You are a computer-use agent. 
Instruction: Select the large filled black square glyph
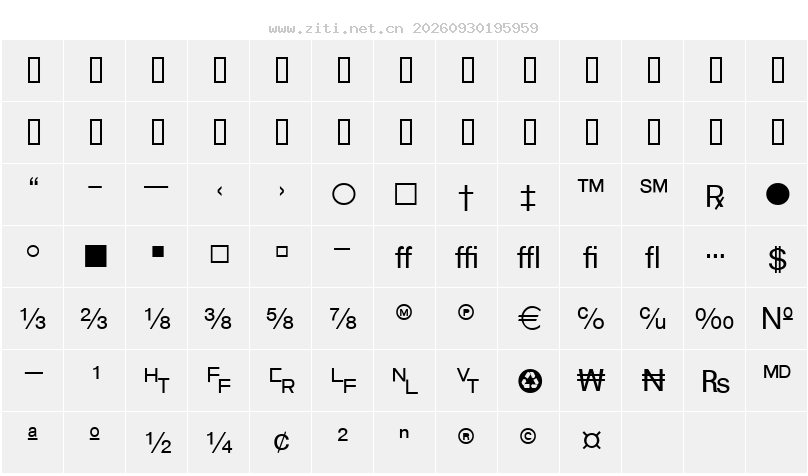[96, 256]
